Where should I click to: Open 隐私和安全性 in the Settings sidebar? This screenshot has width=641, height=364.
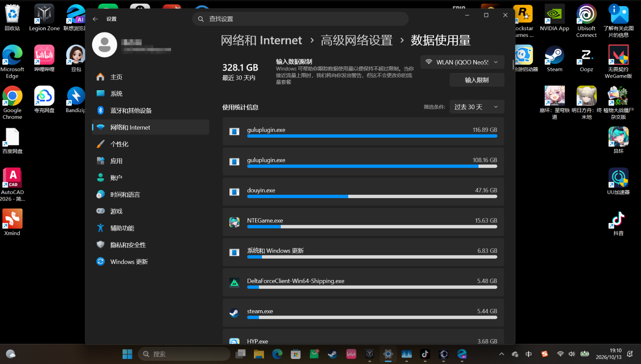(151, 245)
